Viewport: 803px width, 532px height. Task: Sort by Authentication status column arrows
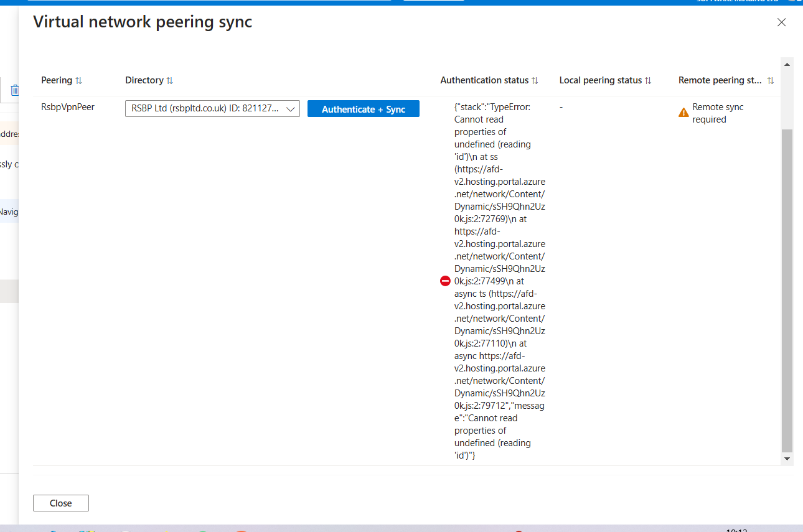coord(535,80)
